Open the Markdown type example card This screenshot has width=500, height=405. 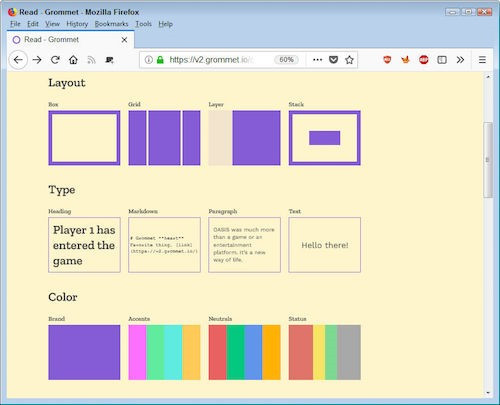(164, 245)
